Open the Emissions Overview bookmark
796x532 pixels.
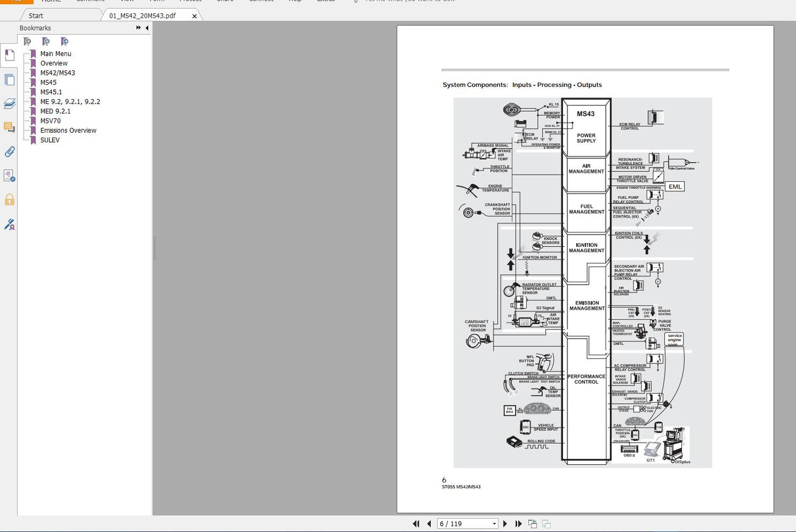[68, 131]
